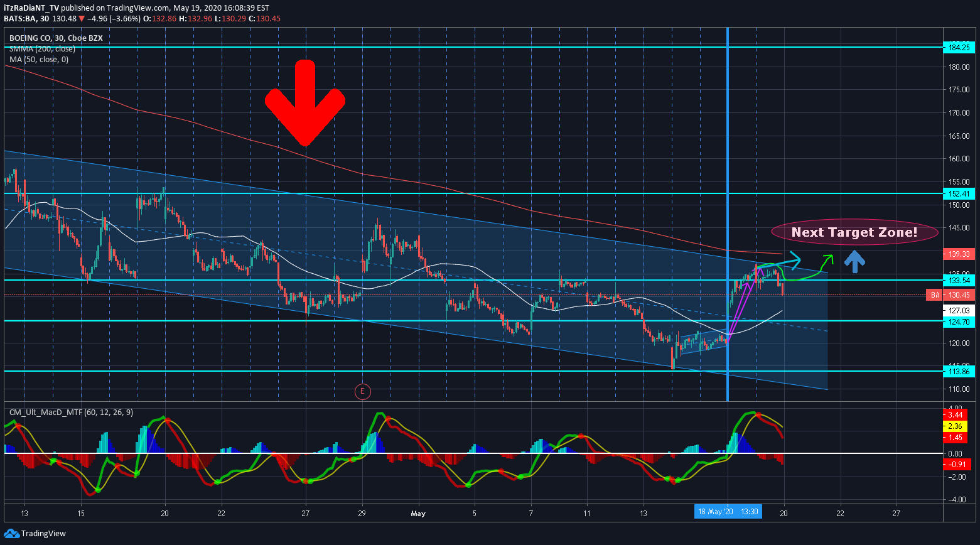Click the 145.00 tick on price axis
The height and width of the screenshot is (545, 980).
click(x=958, y=228)
